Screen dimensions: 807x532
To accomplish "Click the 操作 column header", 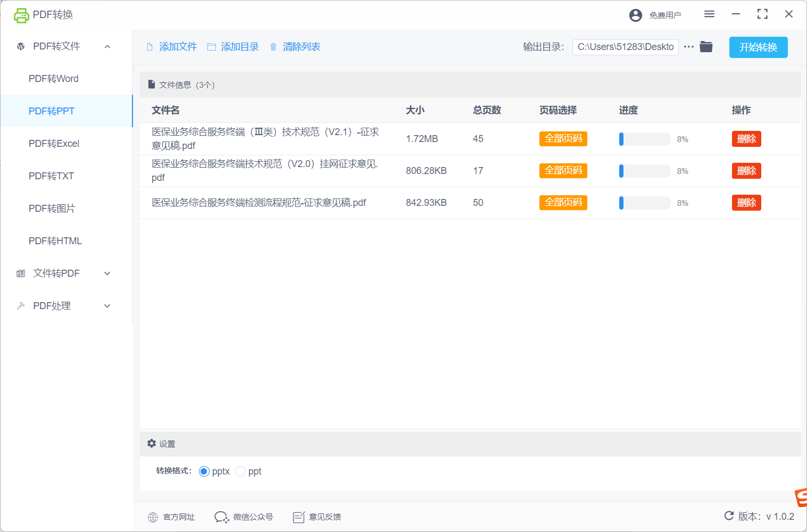I will coord(741,110).
